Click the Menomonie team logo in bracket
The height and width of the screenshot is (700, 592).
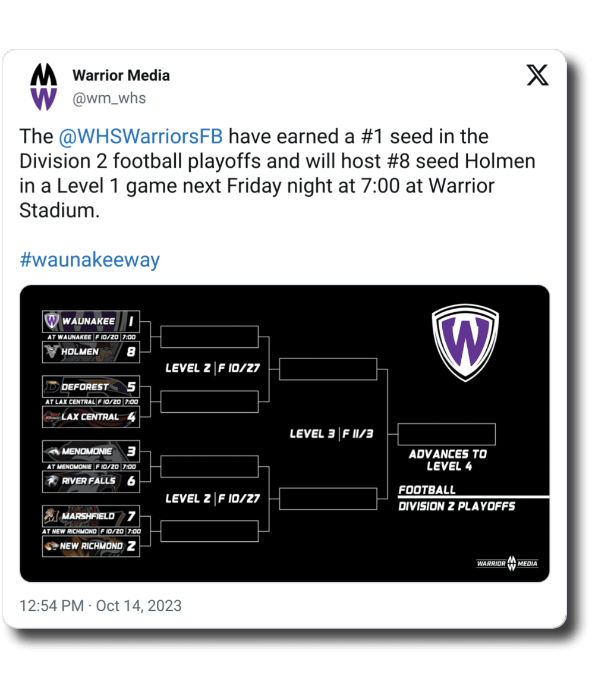(x=52, y=451)
